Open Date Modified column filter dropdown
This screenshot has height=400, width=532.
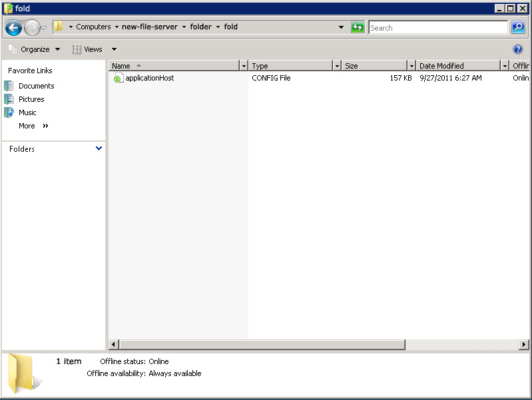tap(505, 65)
